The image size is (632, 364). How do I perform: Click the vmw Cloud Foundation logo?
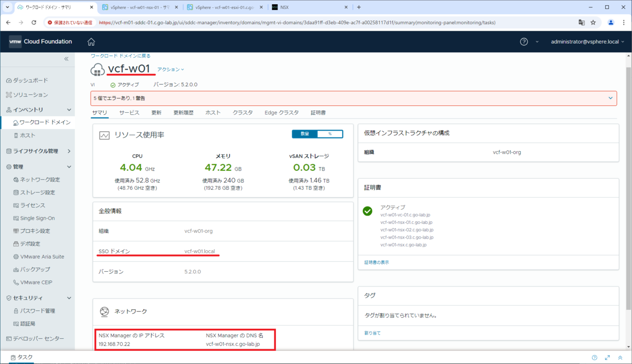[x=41, y=42]
